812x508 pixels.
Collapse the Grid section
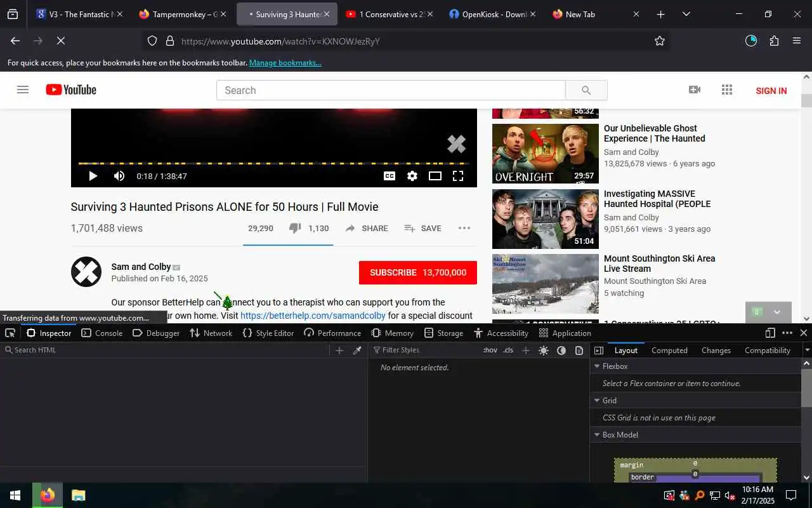(x=596, y=401)
